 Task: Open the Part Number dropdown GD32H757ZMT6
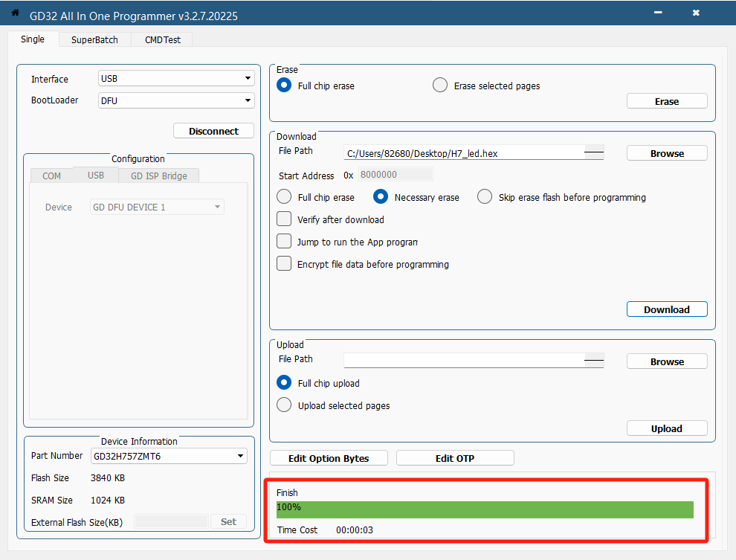(169, 456)
